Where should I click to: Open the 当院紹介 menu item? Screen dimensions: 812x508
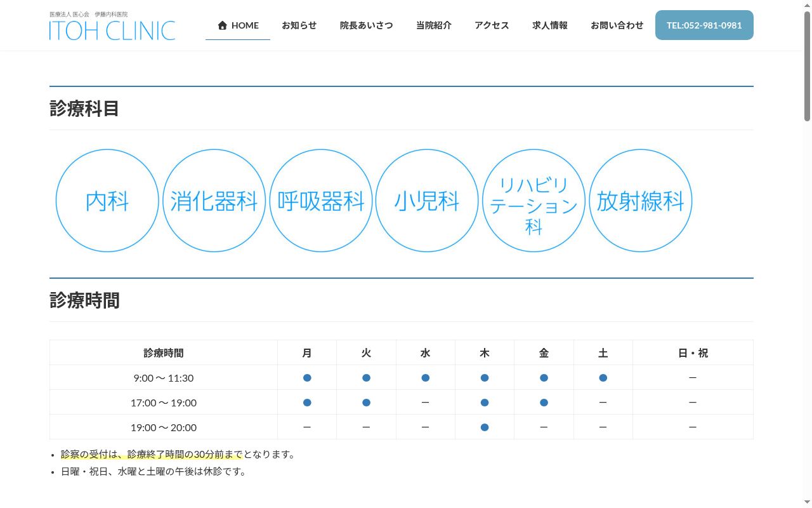(434, 25)
